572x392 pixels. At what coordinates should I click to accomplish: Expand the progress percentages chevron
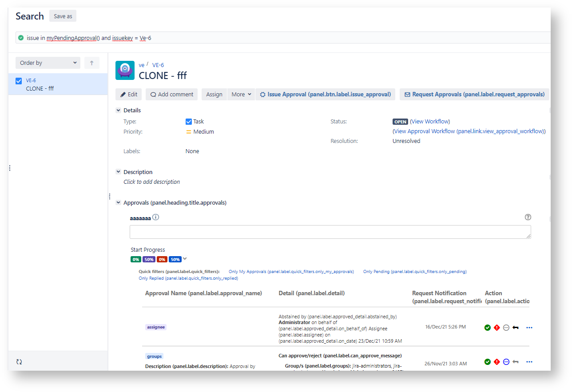click(x=185, y=259)
